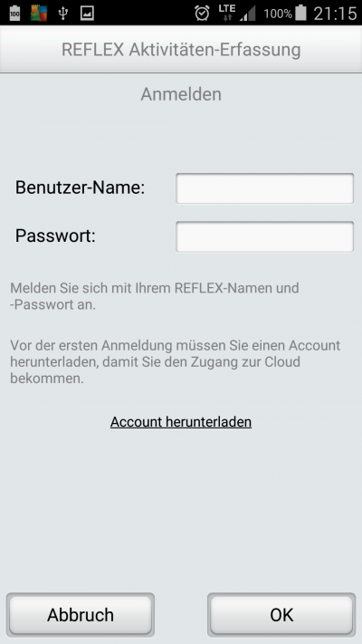Tap the Benutzer-Name label
The width and height of the screenshot is (362, 644).
coord(80,187)
